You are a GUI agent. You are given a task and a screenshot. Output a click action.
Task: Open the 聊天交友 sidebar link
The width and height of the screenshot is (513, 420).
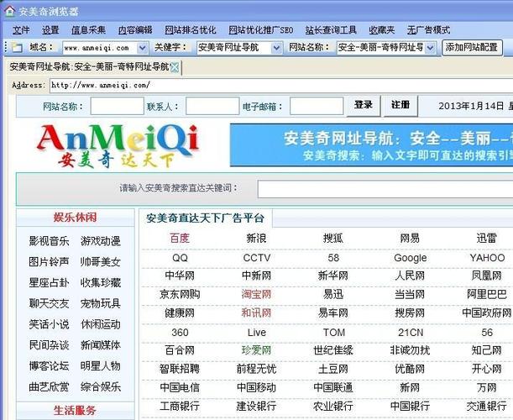coord(49,304)
